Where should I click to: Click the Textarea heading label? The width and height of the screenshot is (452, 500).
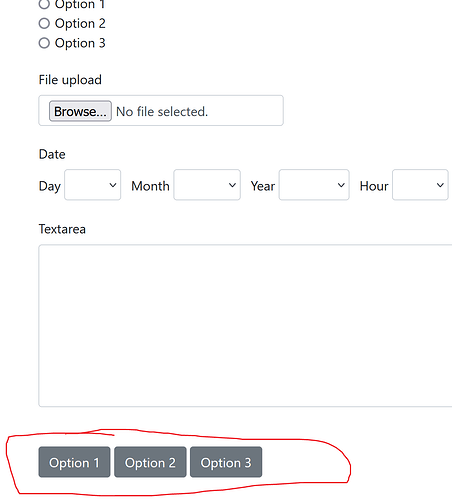[x=62, y=229]
